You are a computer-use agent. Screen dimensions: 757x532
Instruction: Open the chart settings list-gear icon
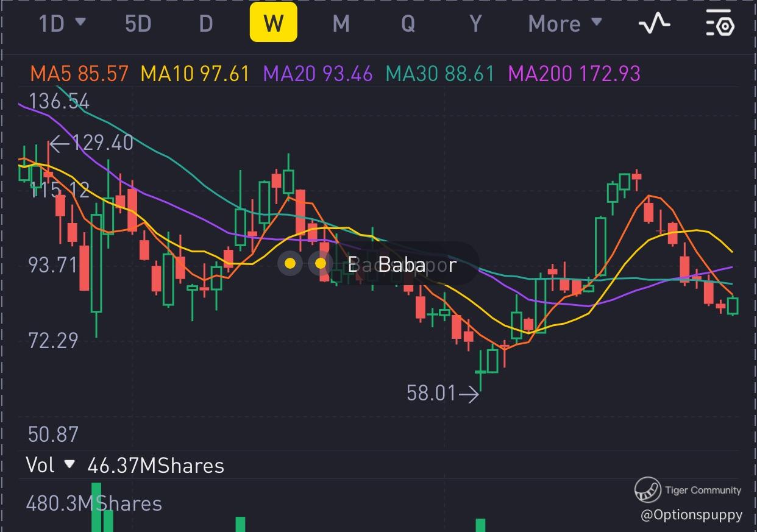pyautogui.click(x=720, y=24)
